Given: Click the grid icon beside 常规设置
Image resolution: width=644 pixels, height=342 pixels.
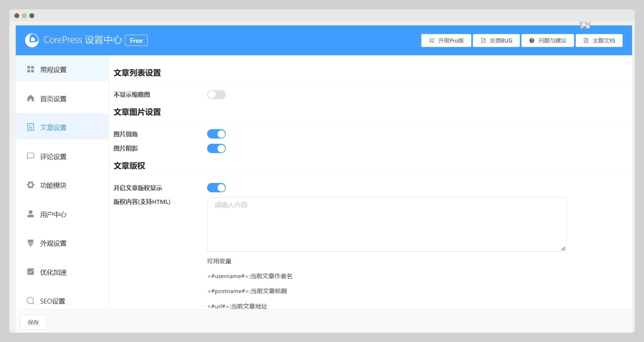Looking at the screenshot, I should 31,69.
